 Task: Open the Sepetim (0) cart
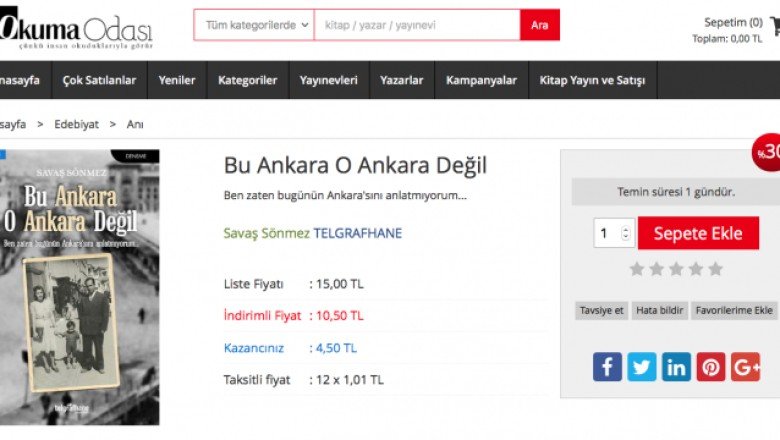coord(733,22)
